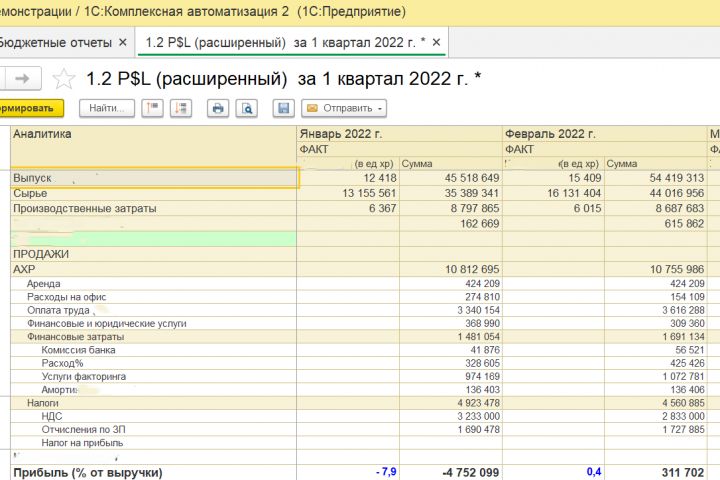Switch to the Бюджетные отчеты tab

tap(56, 43)
